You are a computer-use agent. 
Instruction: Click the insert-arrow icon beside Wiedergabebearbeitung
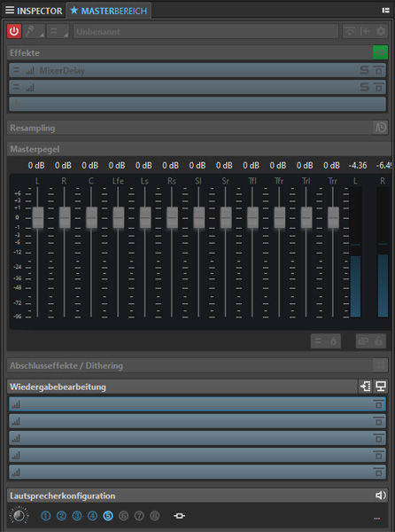point(366,387)
